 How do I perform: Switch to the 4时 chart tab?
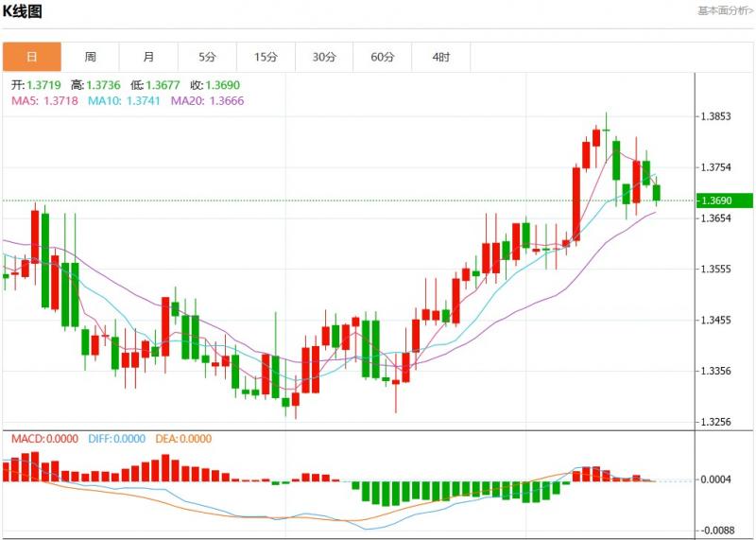coord(441,57)
